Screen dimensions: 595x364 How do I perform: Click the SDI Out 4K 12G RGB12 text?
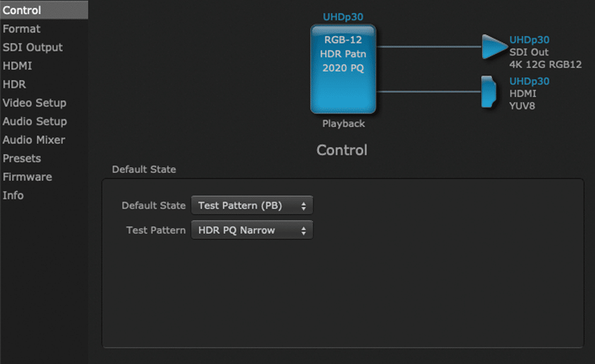point(544,59)
